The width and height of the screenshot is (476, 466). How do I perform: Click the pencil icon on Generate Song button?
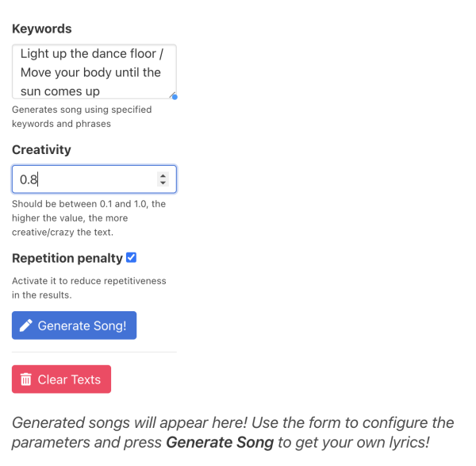[26, 325]
